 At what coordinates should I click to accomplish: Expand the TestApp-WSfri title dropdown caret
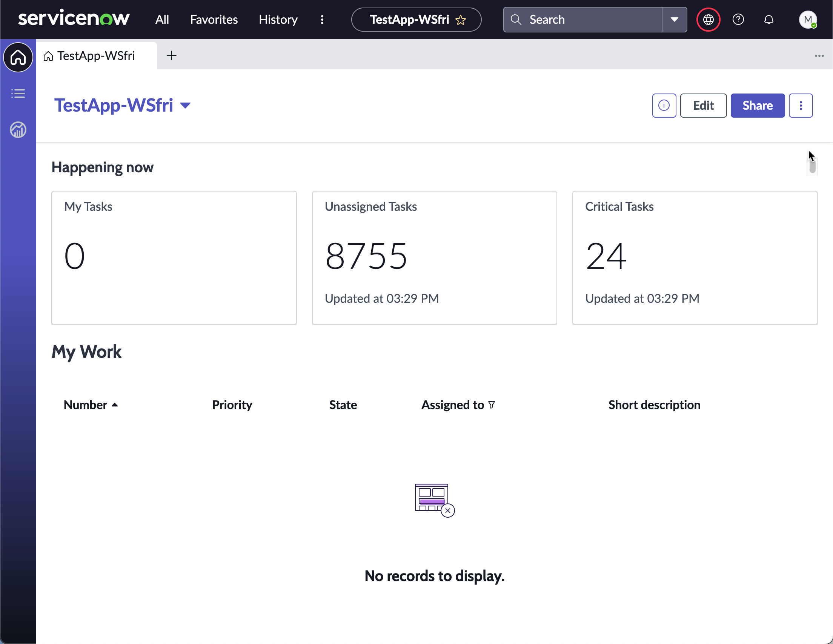[185, 106]
